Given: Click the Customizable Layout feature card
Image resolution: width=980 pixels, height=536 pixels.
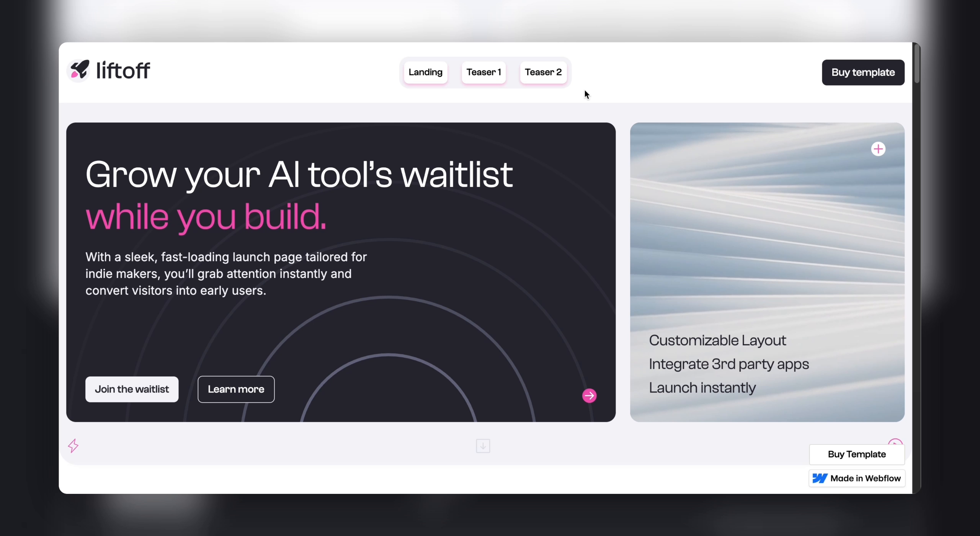Looking at the screenshot, I should click(717, 340).
